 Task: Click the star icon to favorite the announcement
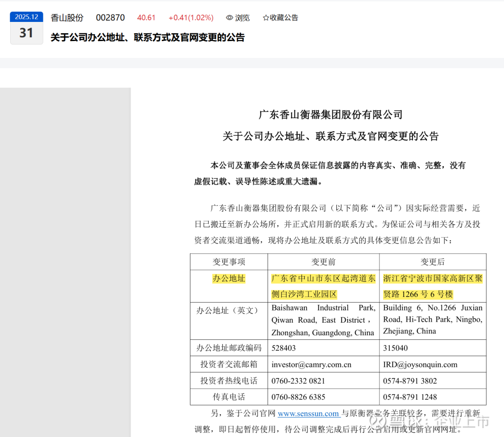[x=266, y=18]
